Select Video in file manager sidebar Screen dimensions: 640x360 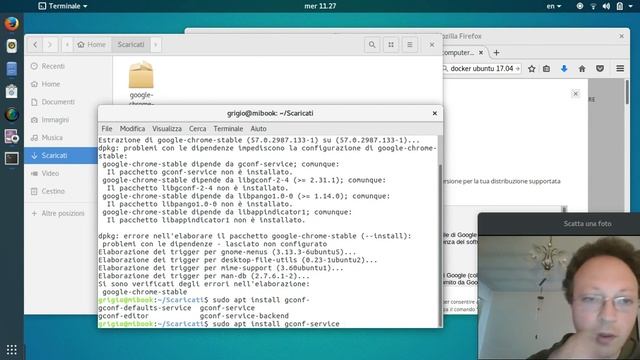tap(60, 173)
